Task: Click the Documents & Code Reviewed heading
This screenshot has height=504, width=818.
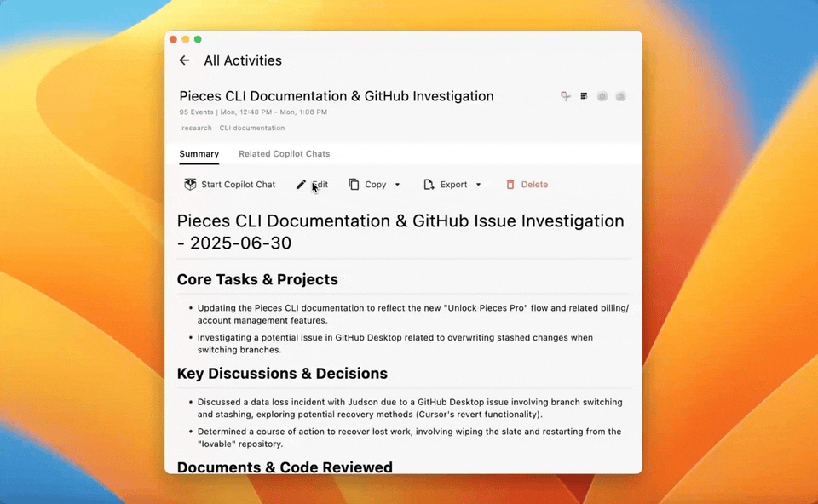Action: pyautogui.click(x=285, y=467)
